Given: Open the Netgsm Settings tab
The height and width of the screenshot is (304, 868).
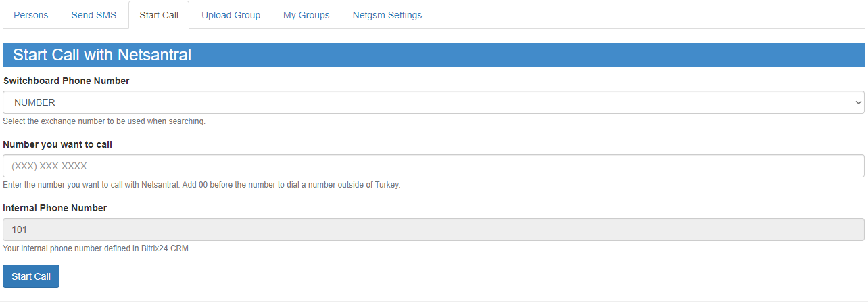Looking at the screenshot, I should tap(387, 15).
